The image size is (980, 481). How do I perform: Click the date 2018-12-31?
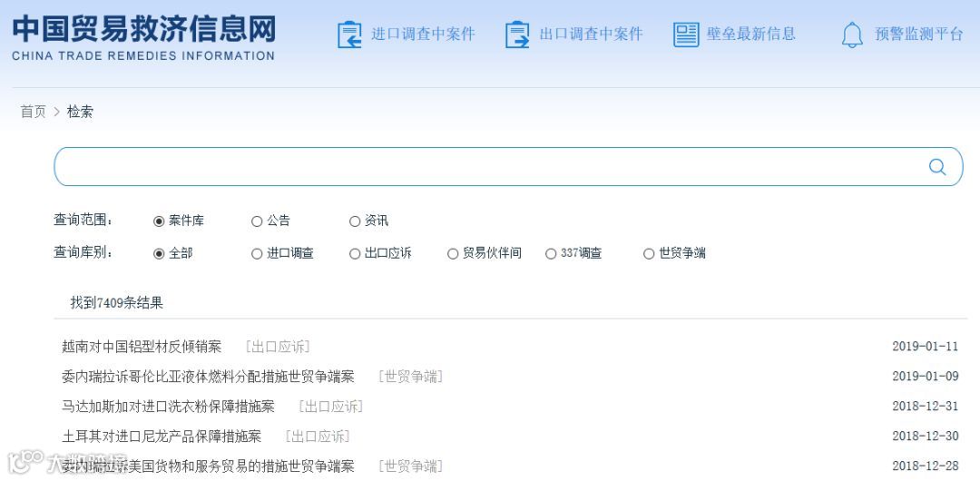point(925,407)
